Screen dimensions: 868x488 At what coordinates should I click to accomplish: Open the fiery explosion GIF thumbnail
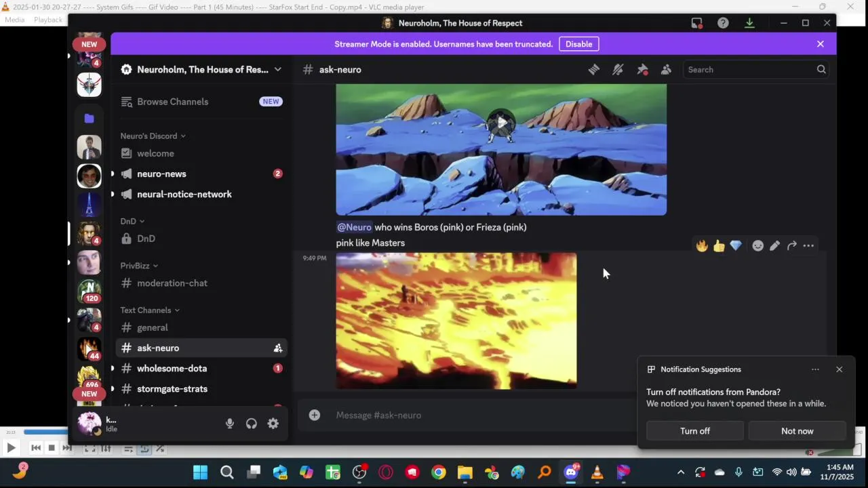tap(456, 321)
